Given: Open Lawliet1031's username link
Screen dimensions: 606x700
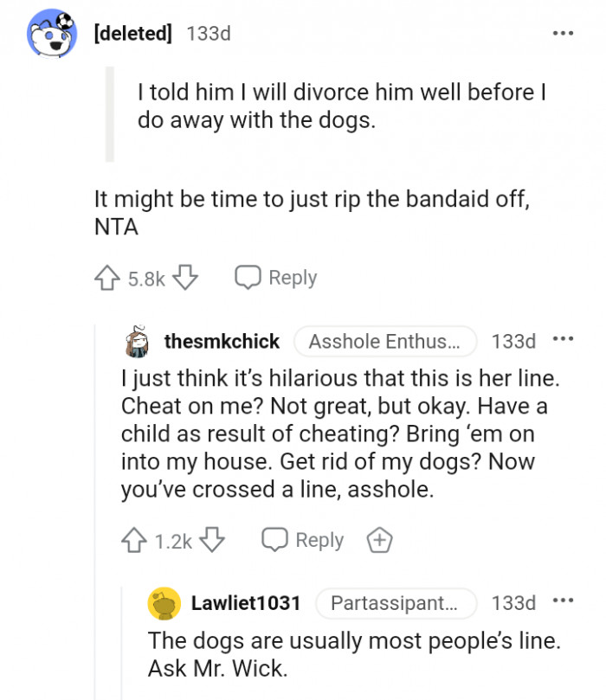Looking at the screenshot, I should 246,603.
